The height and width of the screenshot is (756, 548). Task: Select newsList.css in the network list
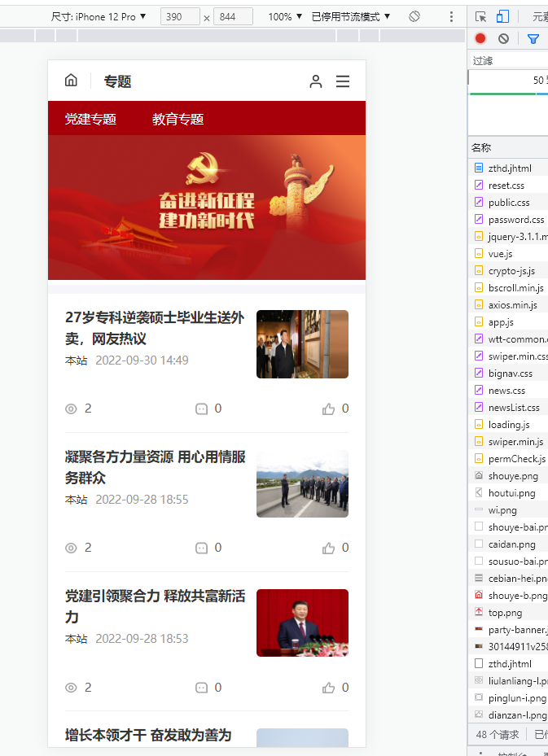point(508,408)
